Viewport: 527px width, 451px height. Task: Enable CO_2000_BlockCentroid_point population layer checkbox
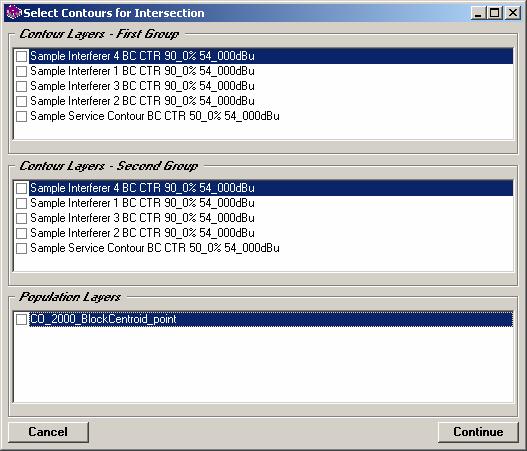point(22,319)
